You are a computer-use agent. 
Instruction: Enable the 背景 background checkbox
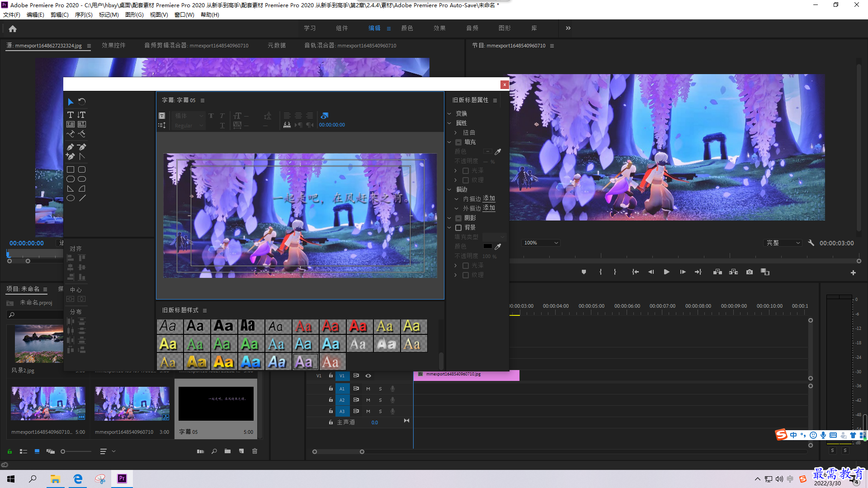[x=458, y=228]
